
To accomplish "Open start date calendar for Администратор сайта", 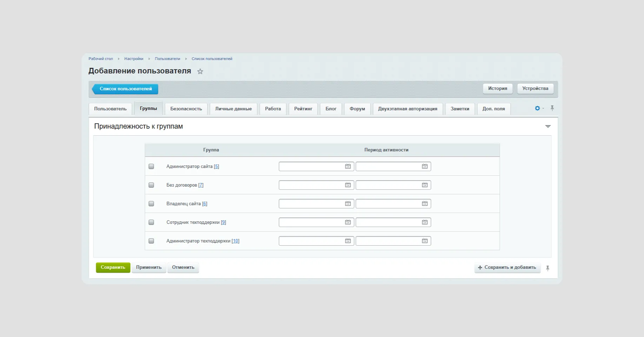I will [348, 167].
